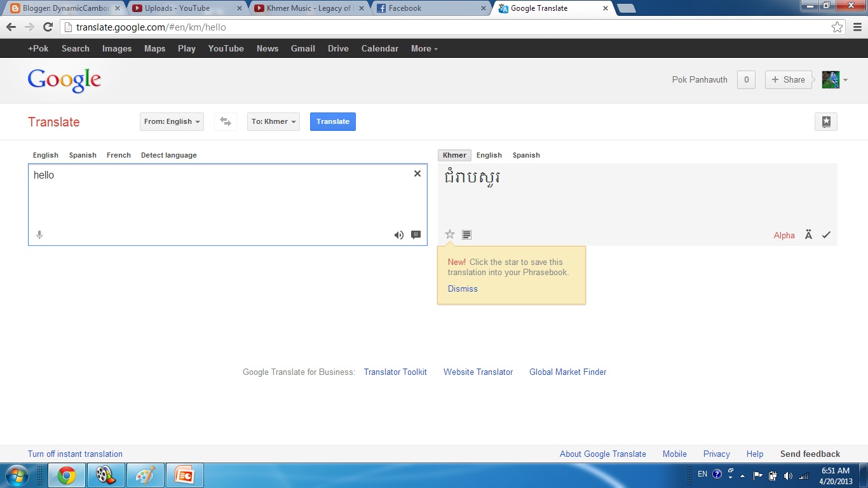Choose Detect language option
The image size is (868, 488).
[x=169, y=155]
